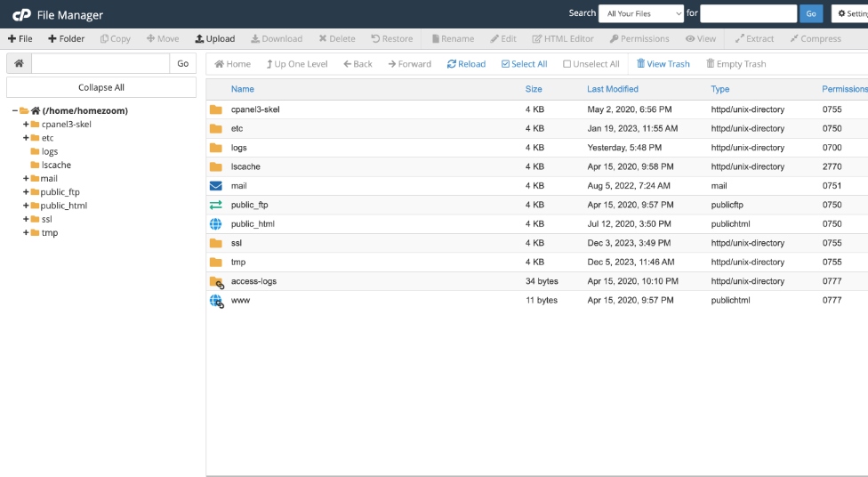Create a new file with + File
This screenshot has width=868, height=477.
(20, 39)
